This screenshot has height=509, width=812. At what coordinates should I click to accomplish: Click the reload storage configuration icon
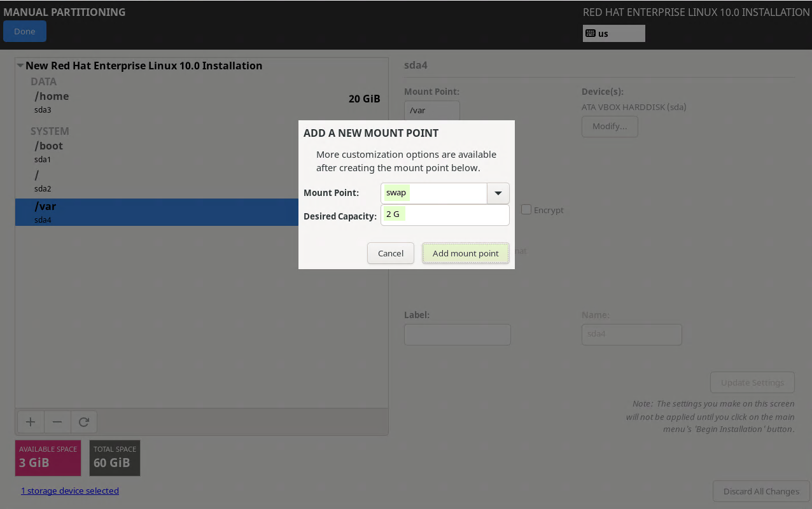83,422
